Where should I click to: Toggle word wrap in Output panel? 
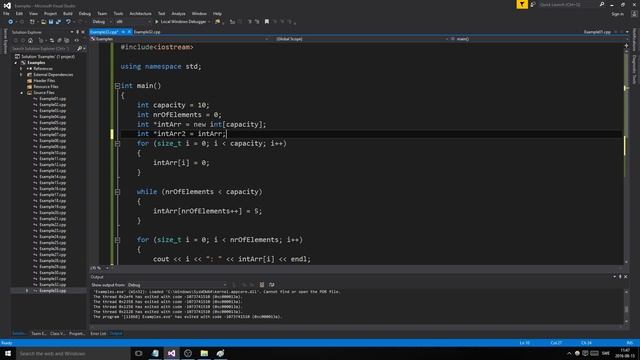click(271, 285)
